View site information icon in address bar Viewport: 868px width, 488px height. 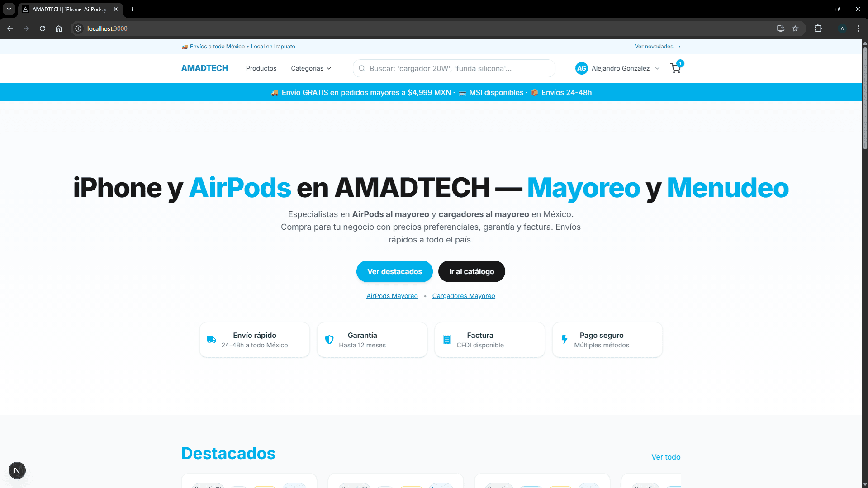tap(78, 28)
